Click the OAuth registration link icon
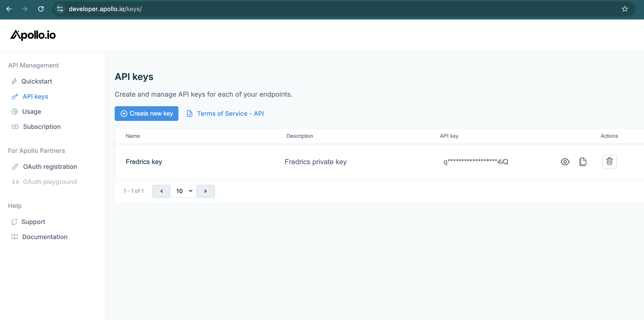The image size is (644, 320). coord(15,167)
